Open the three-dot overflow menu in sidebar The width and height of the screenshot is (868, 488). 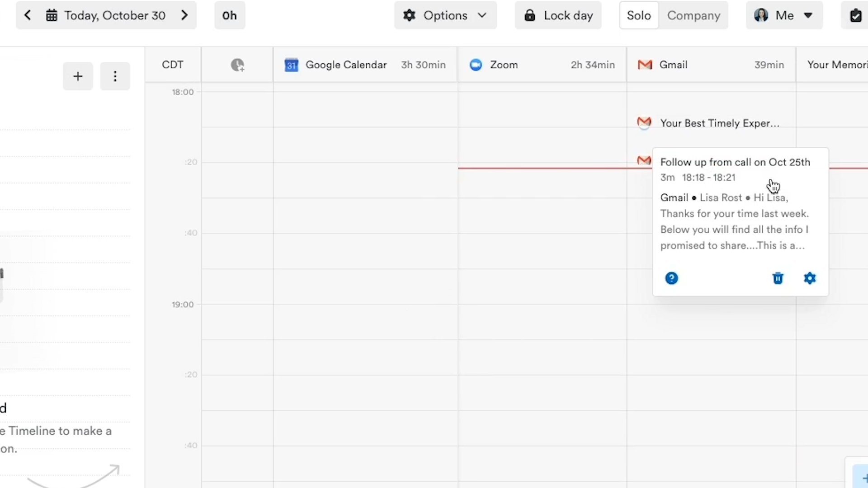click(x=115, y=76)
